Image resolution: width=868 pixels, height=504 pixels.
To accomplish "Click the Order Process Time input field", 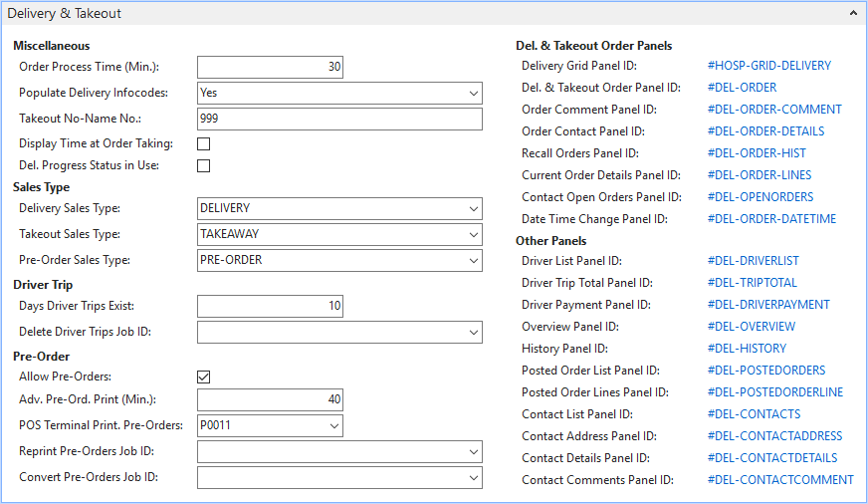I will click(270, 68).
